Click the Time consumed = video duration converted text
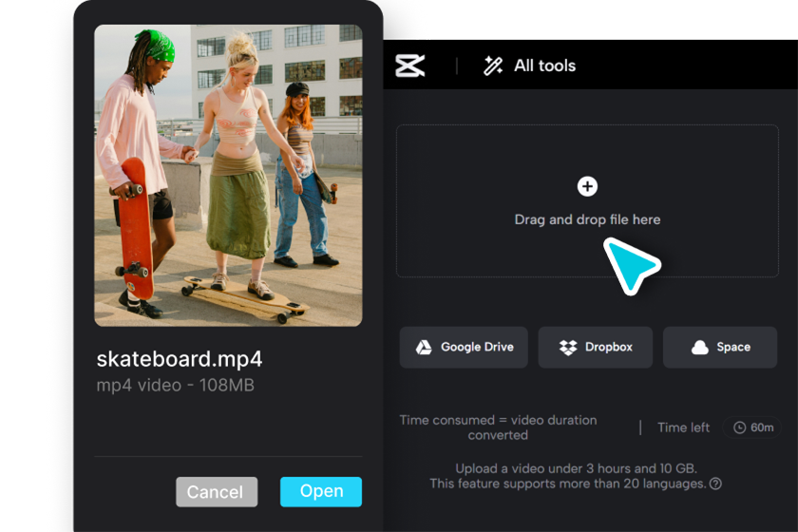This screenshot has height=532, width=798. pyautogui.click(x=498, y=427)
